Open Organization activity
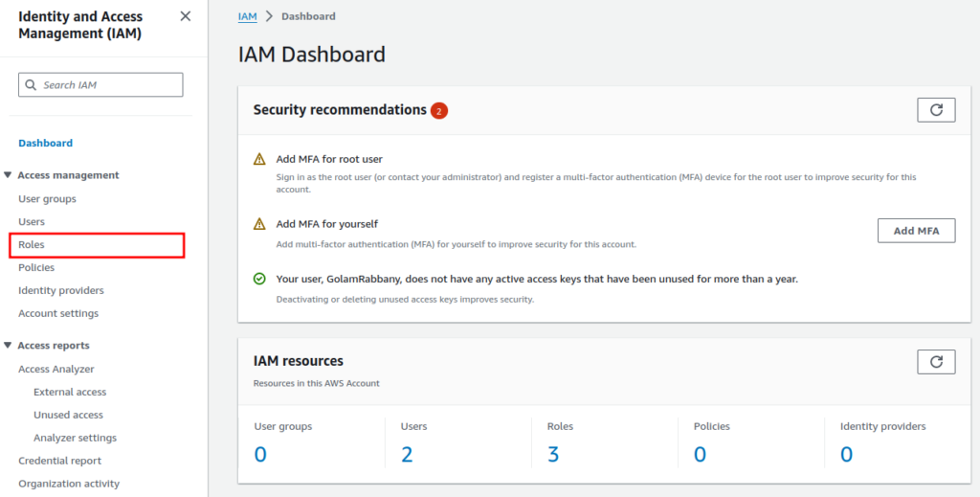 [x=69, y=484]
